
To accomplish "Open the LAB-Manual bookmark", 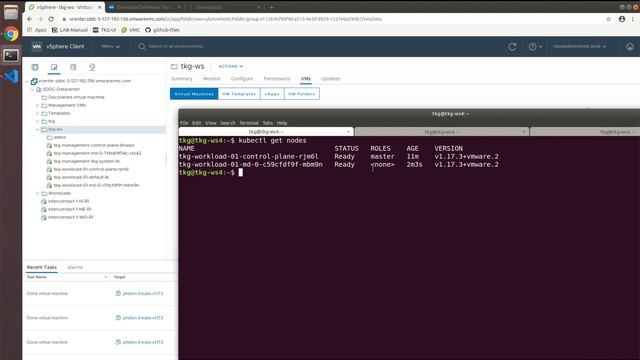I will pyautogui.click(x=70, y=30).
